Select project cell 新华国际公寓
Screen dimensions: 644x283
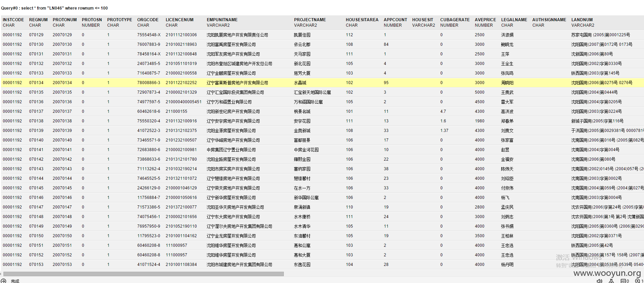(x=306, y=198)
